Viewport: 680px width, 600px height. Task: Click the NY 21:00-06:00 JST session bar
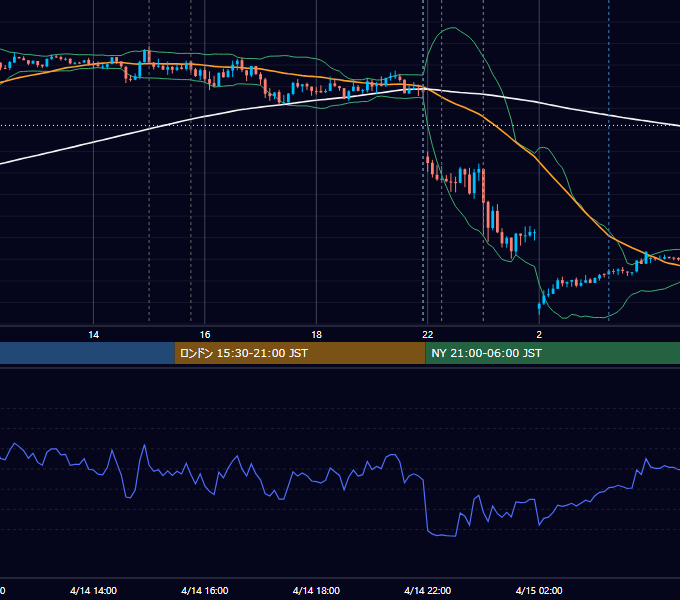pyautogui.click(x=552, y=353)
